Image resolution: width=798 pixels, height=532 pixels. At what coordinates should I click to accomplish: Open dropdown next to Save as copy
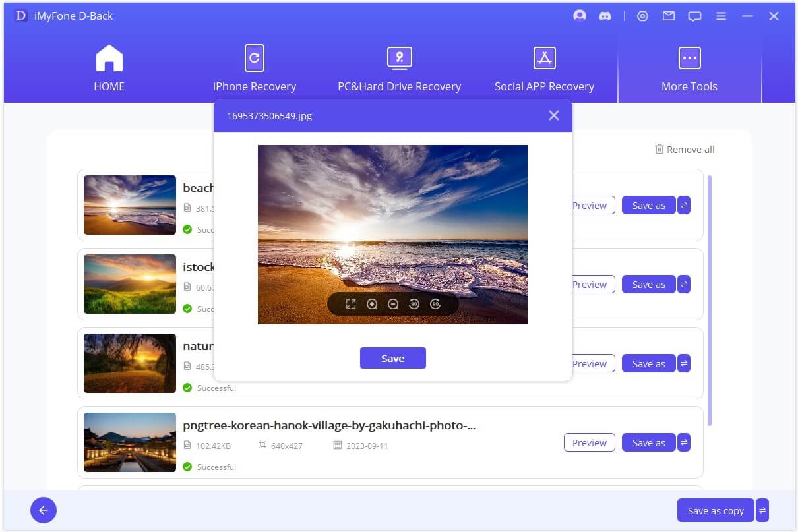[x=762, y=510]
